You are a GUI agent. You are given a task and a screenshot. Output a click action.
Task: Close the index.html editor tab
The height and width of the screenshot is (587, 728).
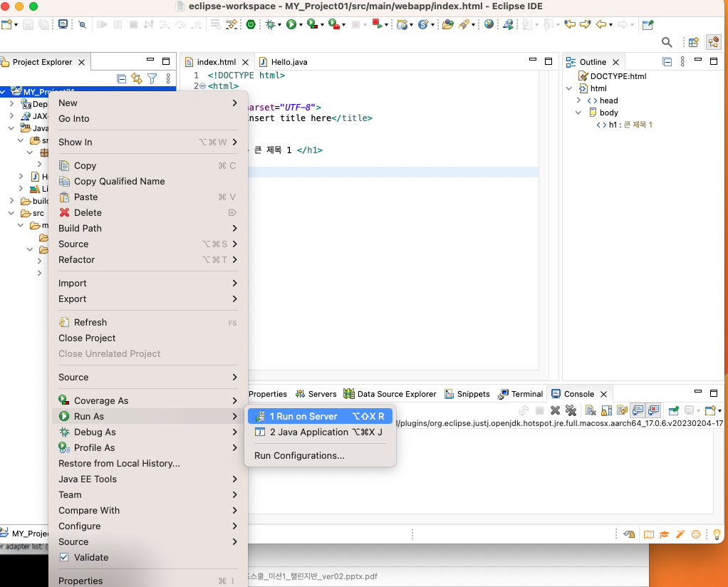click(x=245, y=62)
